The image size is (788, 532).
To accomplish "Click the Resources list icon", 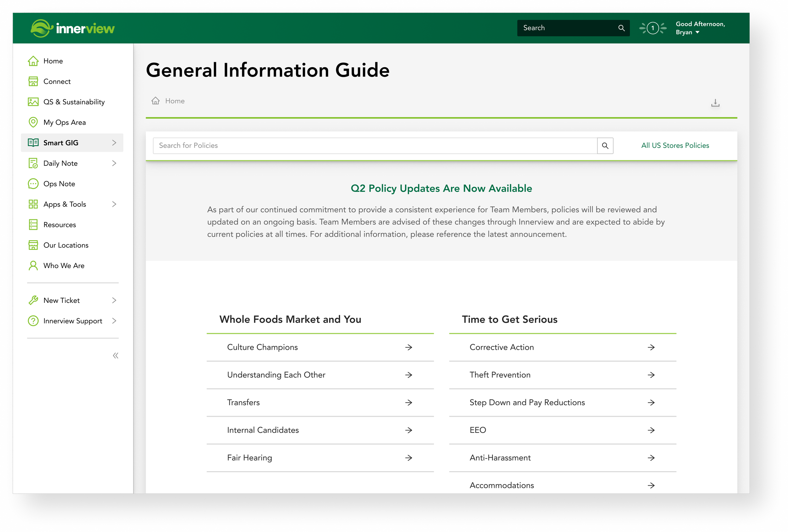I will tap(33, 224).
